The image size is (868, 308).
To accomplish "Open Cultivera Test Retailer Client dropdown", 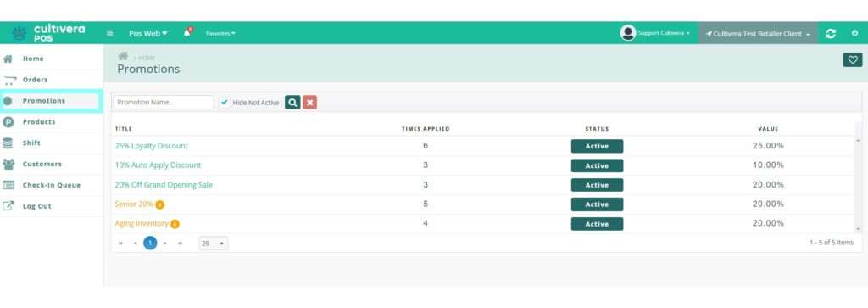I will pos(758,34).
